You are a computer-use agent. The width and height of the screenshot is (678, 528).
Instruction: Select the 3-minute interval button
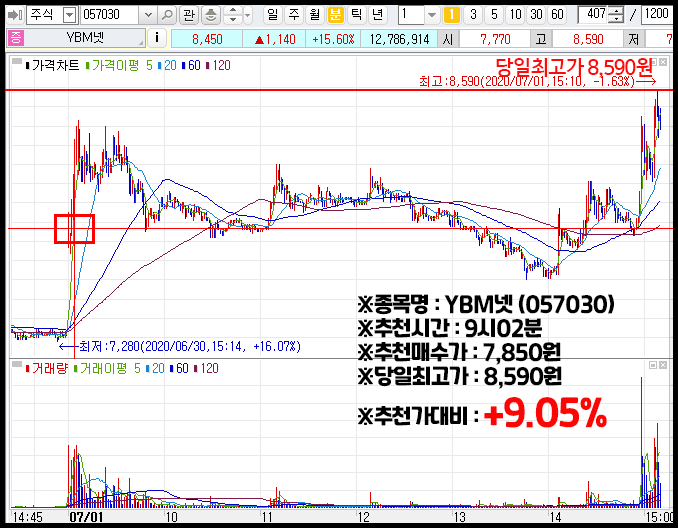pos(473,15)
